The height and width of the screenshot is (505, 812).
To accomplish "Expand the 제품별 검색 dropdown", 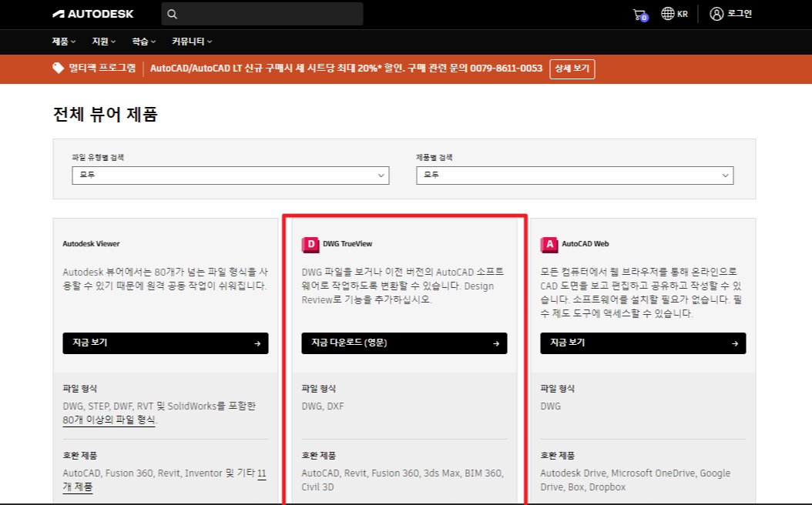I will click(575, 176).
